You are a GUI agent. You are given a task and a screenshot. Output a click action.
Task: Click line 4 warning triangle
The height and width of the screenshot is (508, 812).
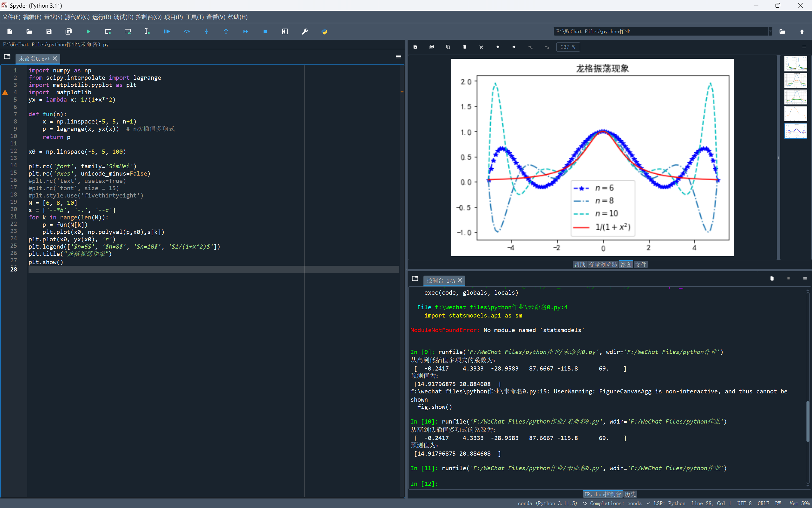click(x=5, y=92)
